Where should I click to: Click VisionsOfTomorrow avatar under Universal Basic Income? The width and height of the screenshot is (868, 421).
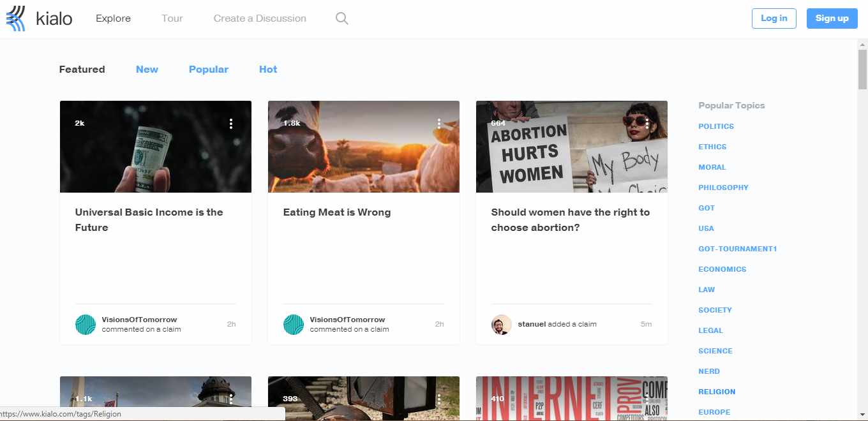(86, 325)
